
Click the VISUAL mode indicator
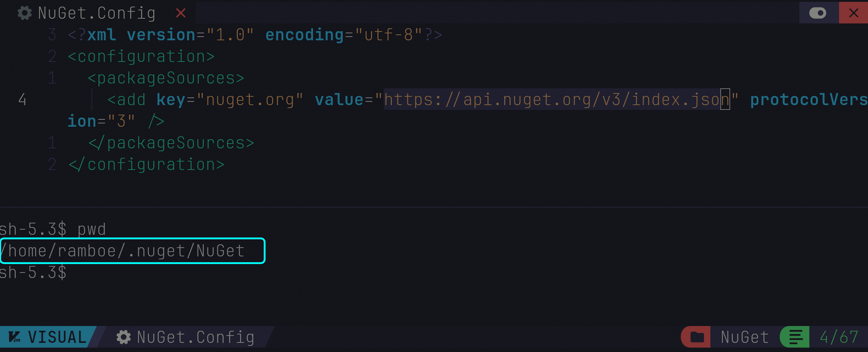tap(57, 337)
